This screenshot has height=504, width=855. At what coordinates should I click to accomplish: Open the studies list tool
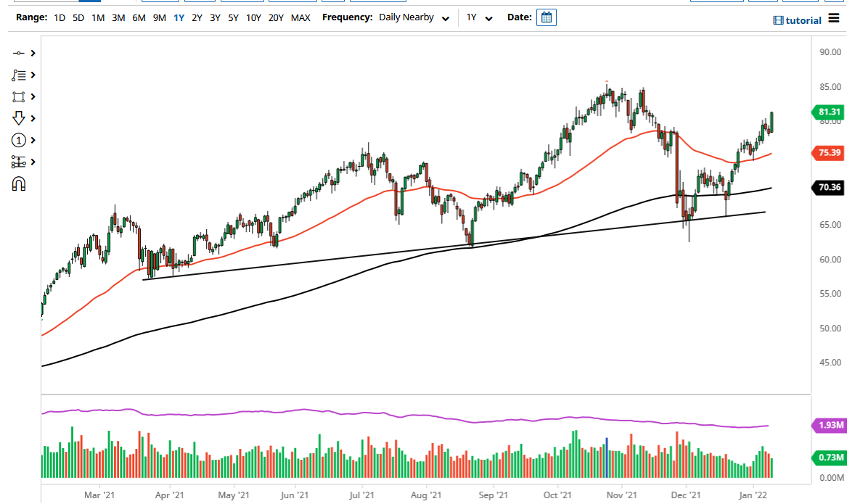coord(19,75)
